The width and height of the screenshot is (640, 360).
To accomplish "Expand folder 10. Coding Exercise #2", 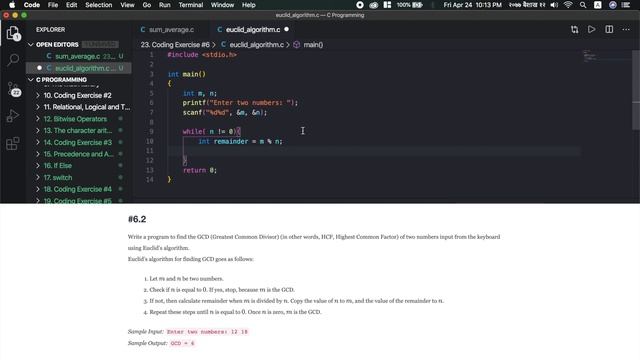I will coord(38,96).
